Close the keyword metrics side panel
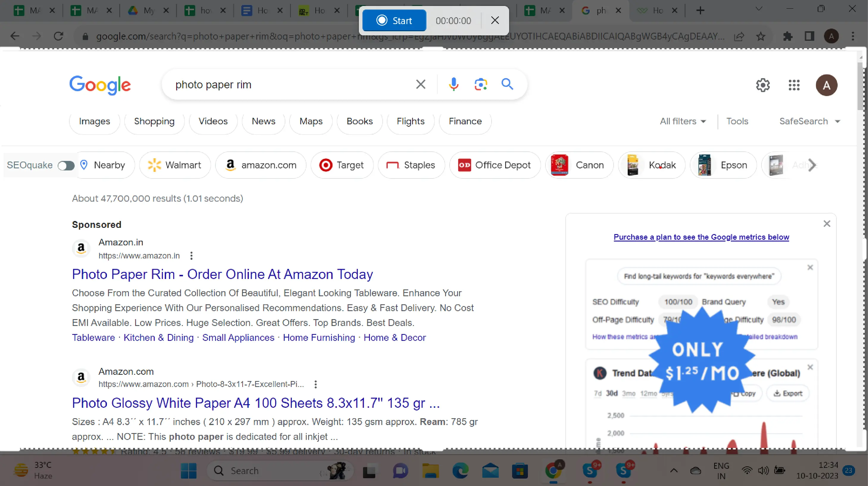The width and height of the screenshot is (868, 486). 827,224
